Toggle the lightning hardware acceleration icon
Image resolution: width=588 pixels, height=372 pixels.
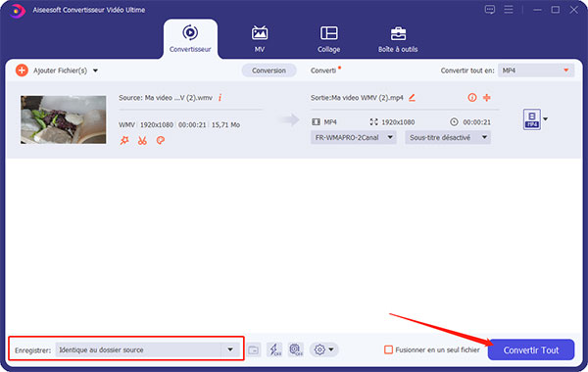tap(274, 349)
